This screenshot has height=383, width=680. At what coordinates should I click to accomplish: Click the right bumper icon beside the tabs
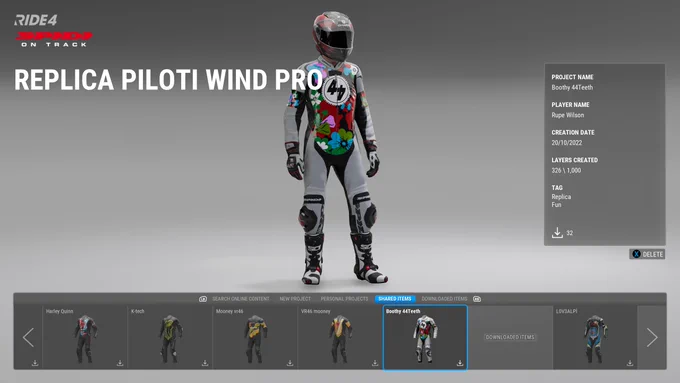point(477,299)
